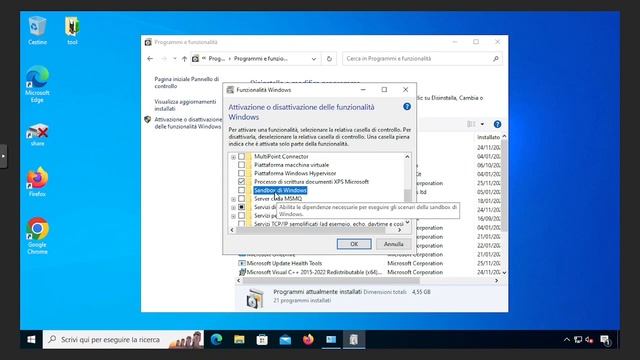Open help in Funzionalità Windows dialog

[407, 107]
